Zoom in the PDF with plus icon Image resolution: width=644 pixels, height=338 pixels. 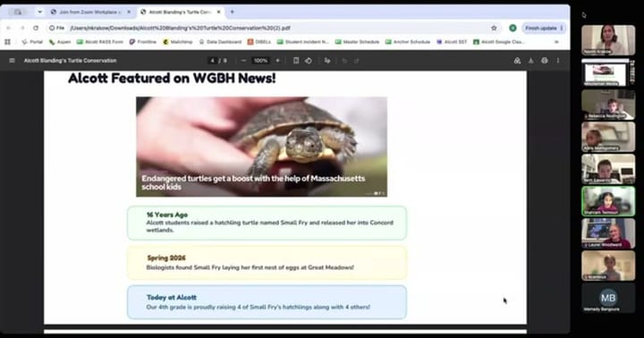(277, 61)
